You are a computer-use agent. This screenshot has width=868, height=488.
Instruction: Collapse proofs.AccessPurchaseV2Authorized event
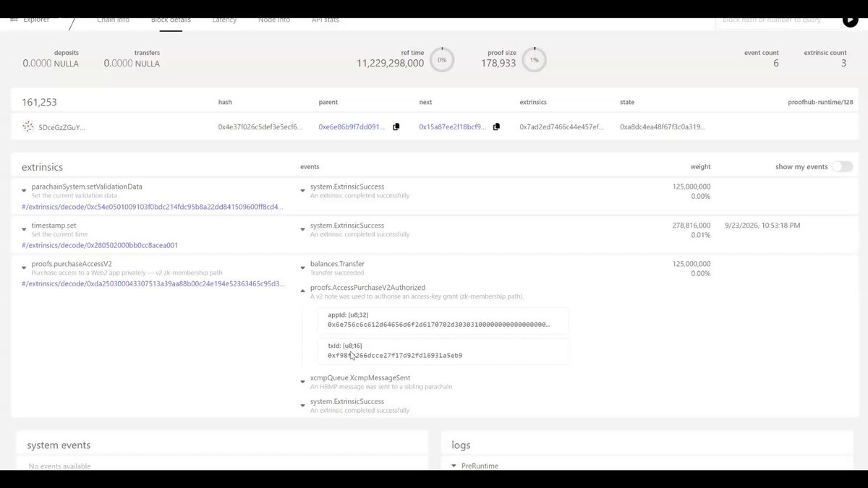pos(303,291)
